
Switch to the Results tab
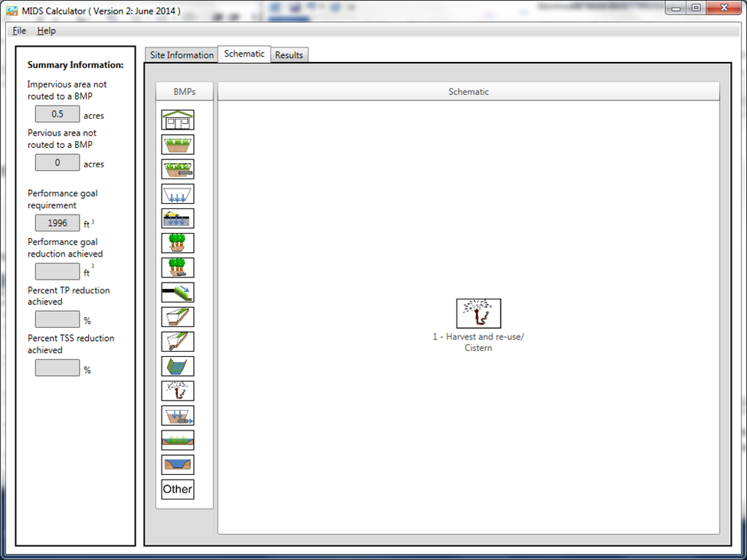[x=289, y=55]
